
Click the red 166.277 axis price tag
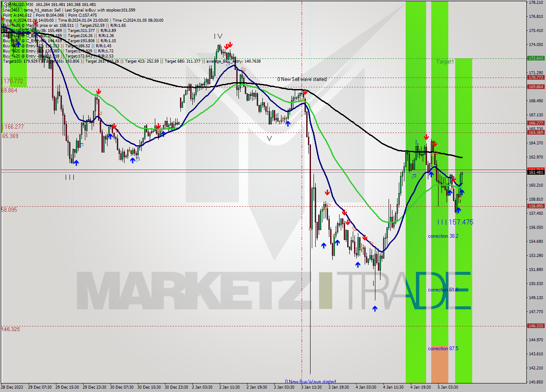pos(536,123)
